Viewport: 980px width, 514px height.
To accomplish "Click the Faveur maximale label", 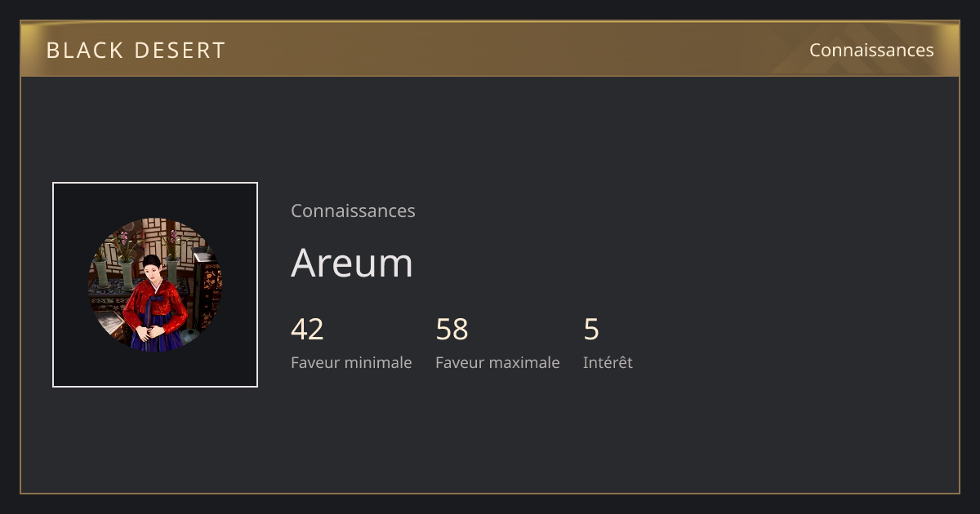I will point(497,362).
